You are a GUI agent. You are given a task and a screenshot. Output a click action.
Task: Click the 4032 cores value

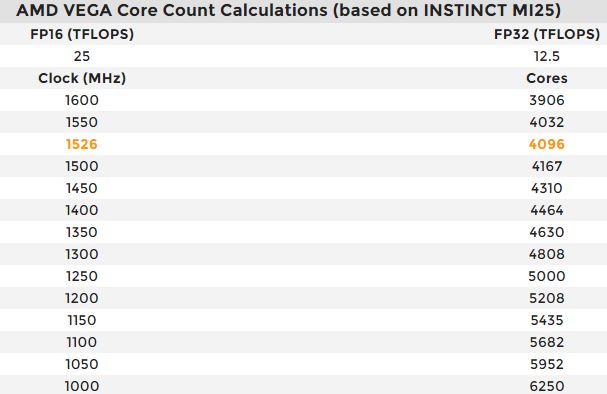point(547,122)
